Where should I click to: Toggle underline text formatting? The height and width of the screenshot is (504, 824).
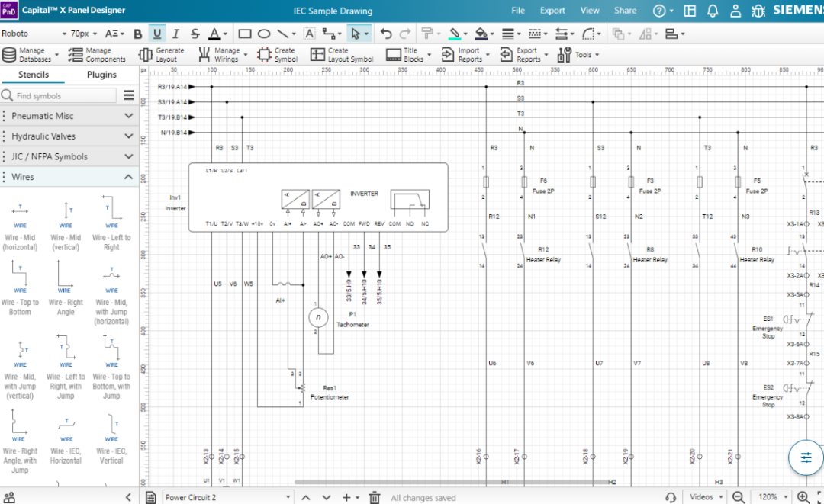(x=157, y=34)
